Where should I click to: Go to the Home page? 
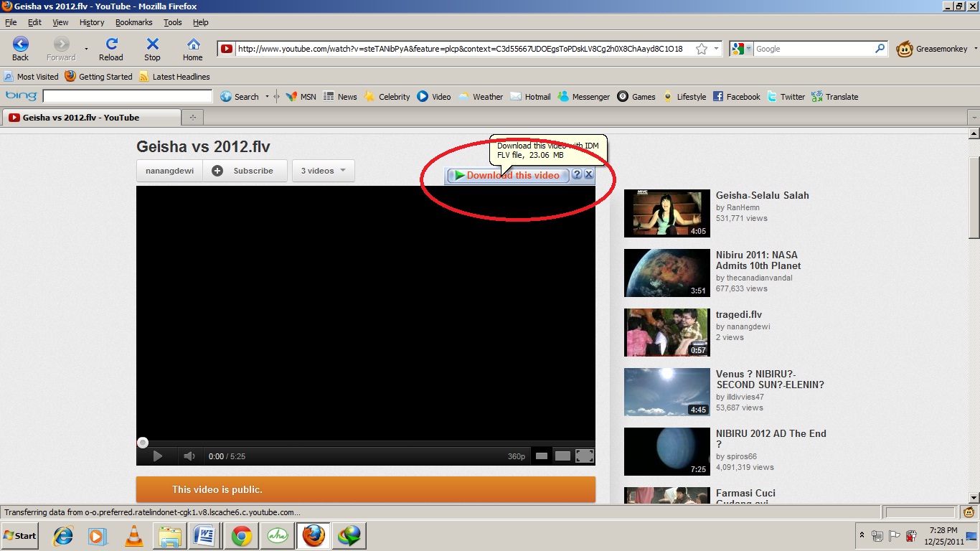[193, 49]
